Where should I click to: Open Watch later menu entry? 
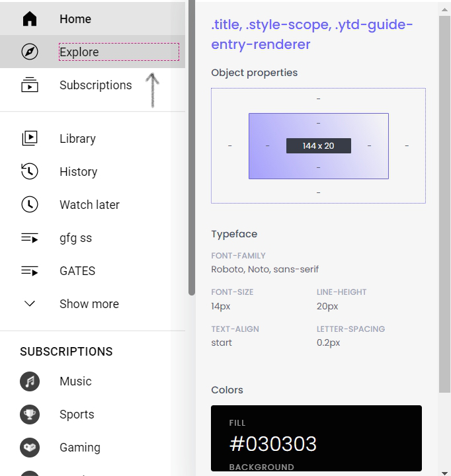click(93, 204)
